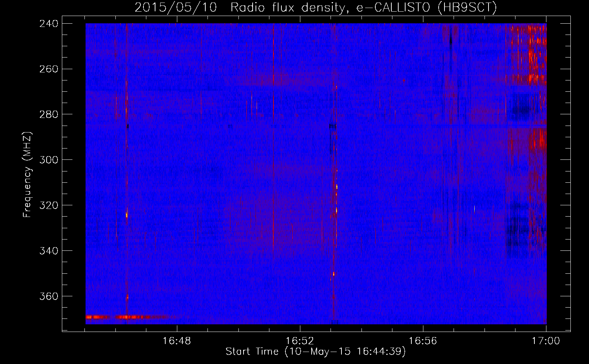Select the 300 frequency tick label
The image size is (589, 364).
[49, 160]
